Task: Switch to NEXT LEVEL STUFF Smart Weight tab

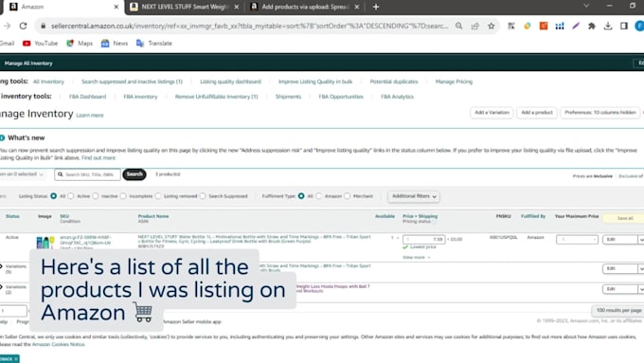Action: coord(185,7)
